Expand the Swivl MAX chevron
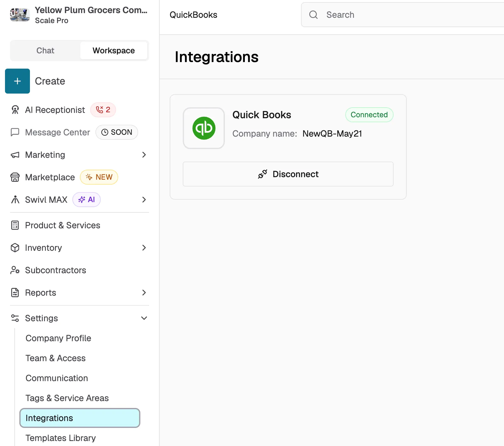 (144, 200)
